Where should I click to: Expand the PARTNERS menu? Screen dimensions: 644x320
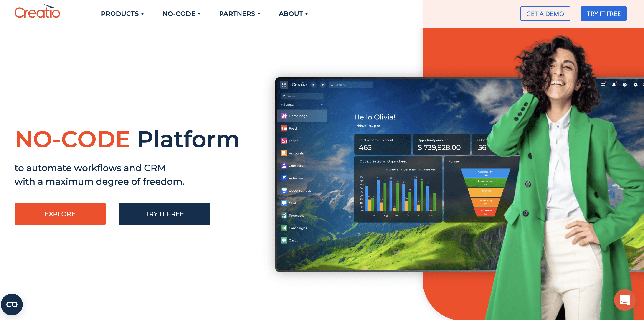coord(240,14)
